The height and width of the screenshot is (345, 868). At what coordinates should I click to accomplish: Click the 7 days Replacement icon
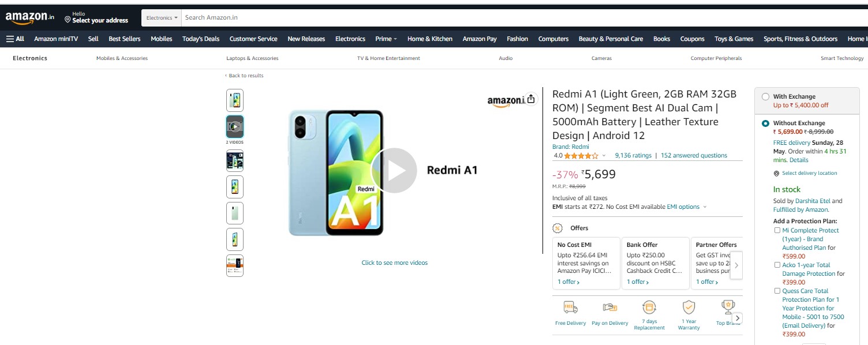(649, 307)
